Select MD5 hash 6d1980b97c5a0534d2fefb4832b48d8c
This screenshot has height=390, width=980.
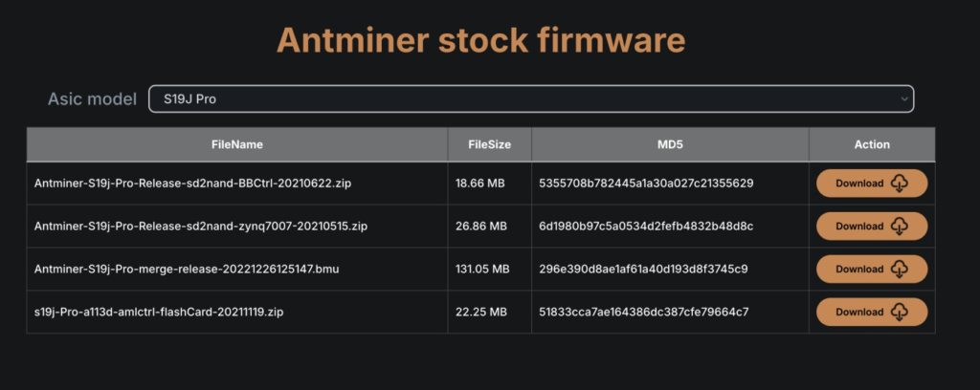coord(646,227)
